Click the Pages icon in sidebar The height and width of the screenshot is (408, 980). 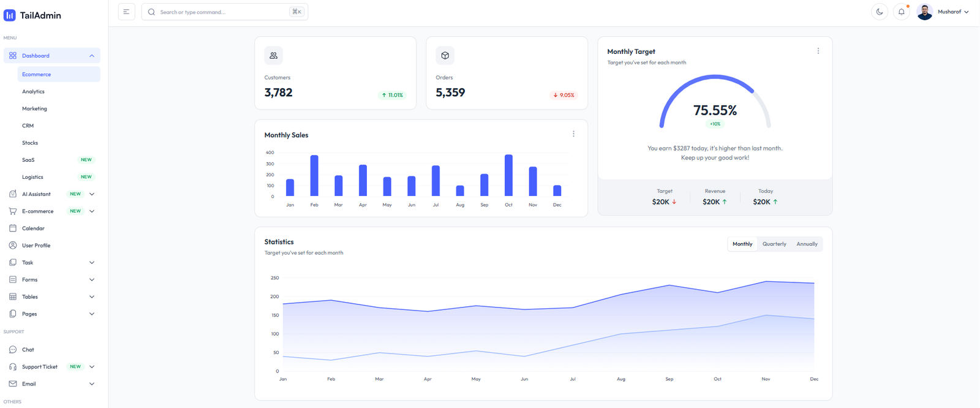[13, 314]
